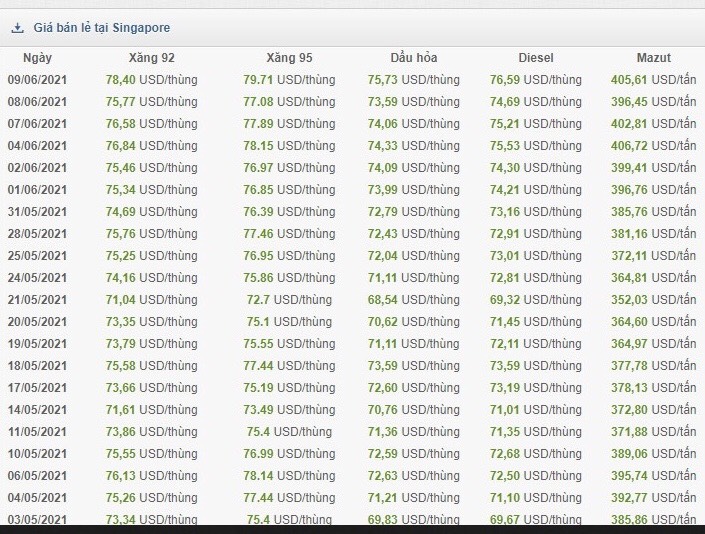
Task: Click the date 04/05/2021
Action: [x=37, y=498]
